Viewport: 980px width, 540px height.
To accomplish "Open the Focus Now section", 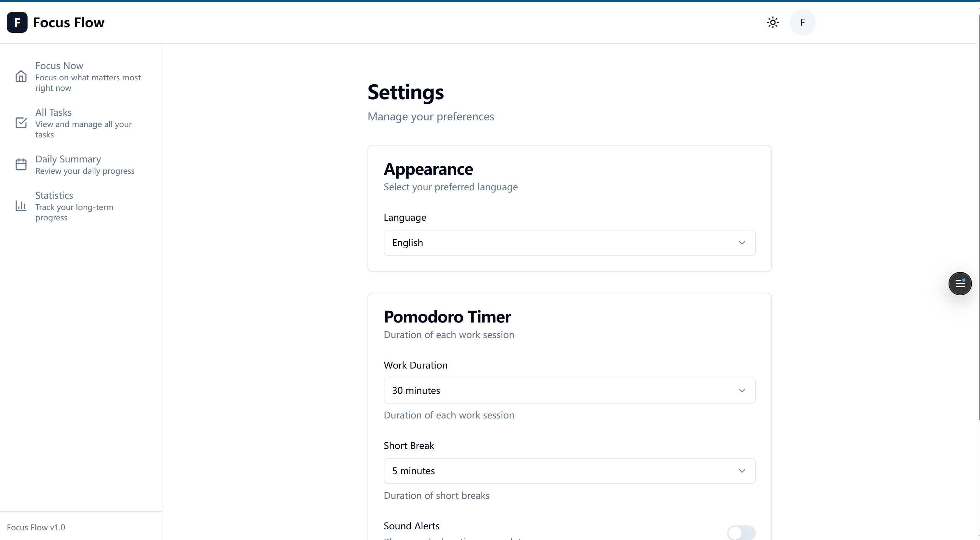I will [x=59, y=65].
